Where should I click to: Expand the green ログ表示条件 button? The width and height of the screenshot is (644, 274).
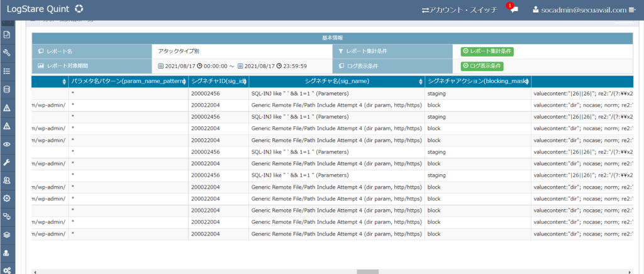482,65
